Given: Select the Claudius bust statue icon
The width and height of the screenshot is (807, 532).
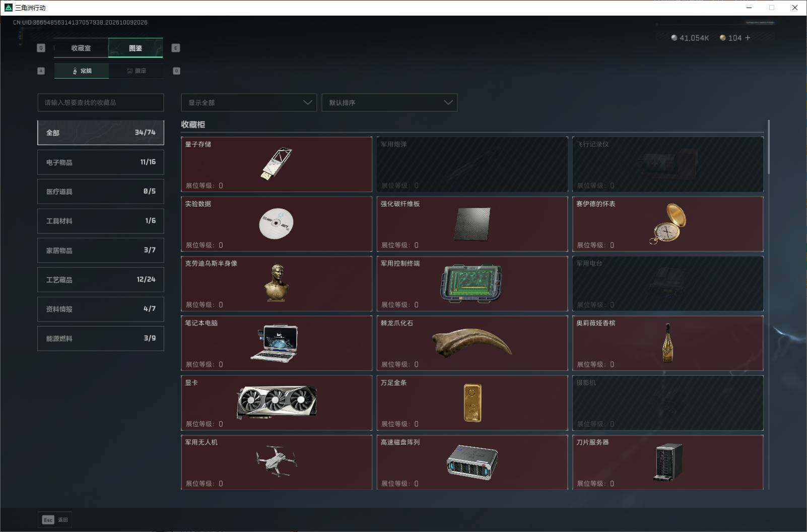Looking at the screenshot, I should pyautogui.click(x=277, y=283).
